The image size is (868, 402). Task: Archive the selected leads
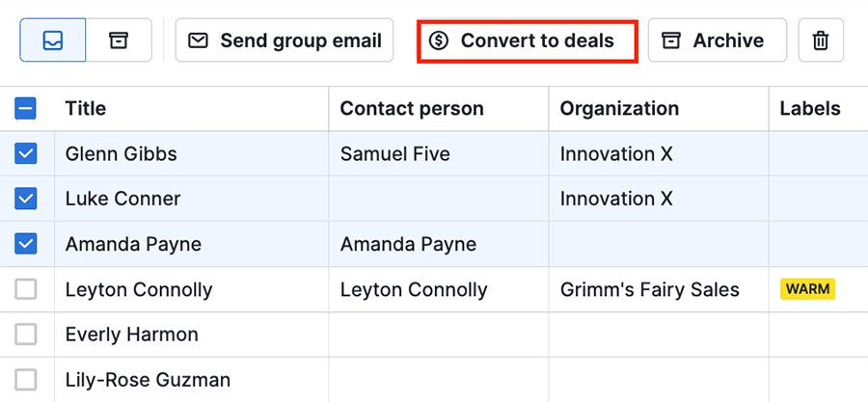click(717, 40)
